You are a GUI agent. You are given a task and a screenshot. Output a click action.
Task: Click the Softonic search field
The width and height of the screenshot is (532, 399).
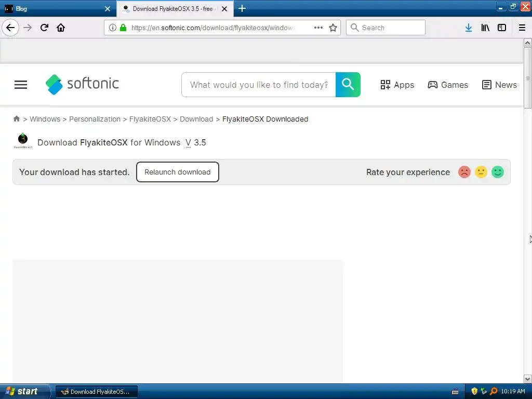coord(259,85)
